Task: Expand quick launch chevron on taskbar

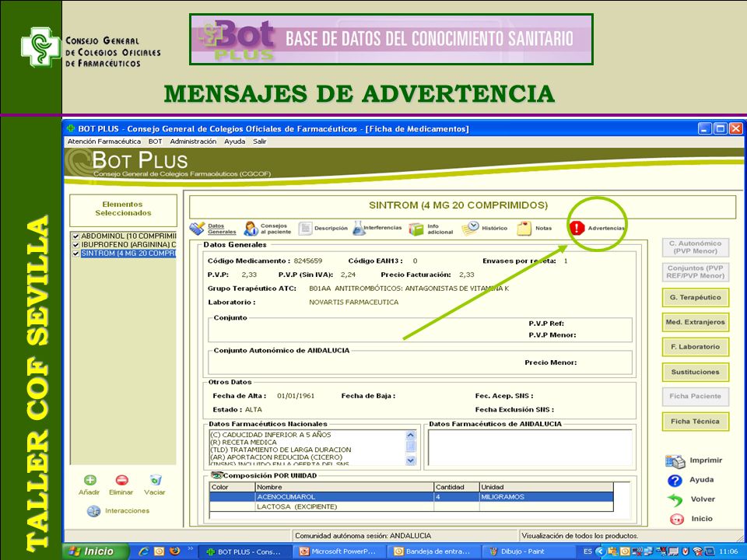Action: (190, 548)
